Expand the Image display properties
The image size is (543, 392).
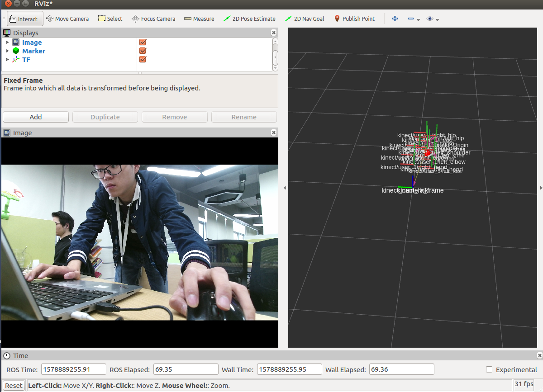[7, 42]
